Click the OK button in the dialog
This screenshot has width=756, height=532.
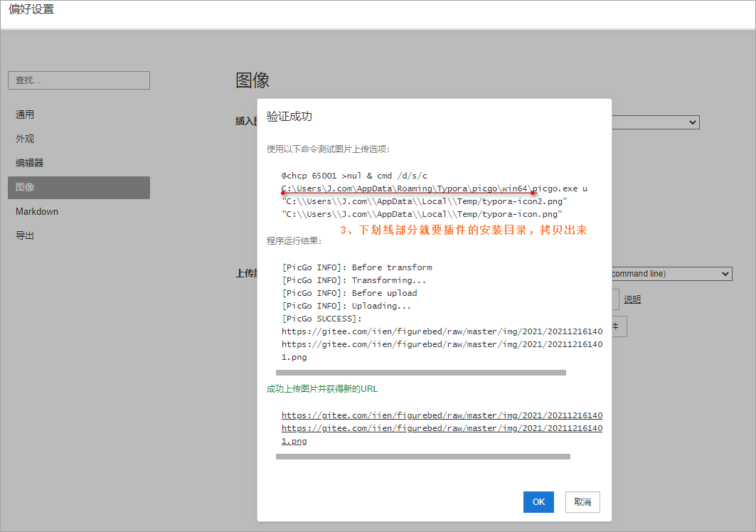pos(538,502)
